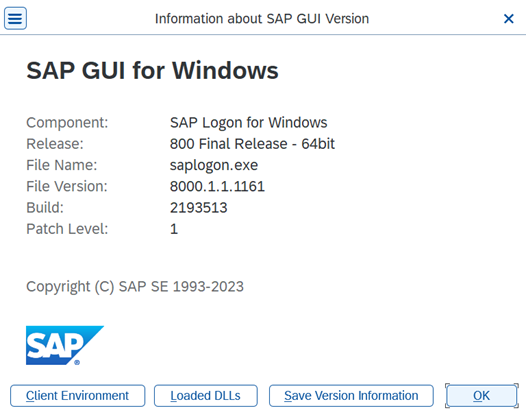Click Save Version Information button
Viewport: 526px width, 417px height.
click(351, 396)
